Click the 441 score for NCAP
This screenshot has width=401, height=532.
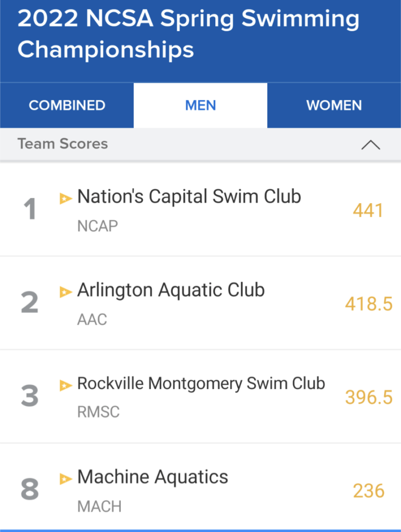(368, 210)
